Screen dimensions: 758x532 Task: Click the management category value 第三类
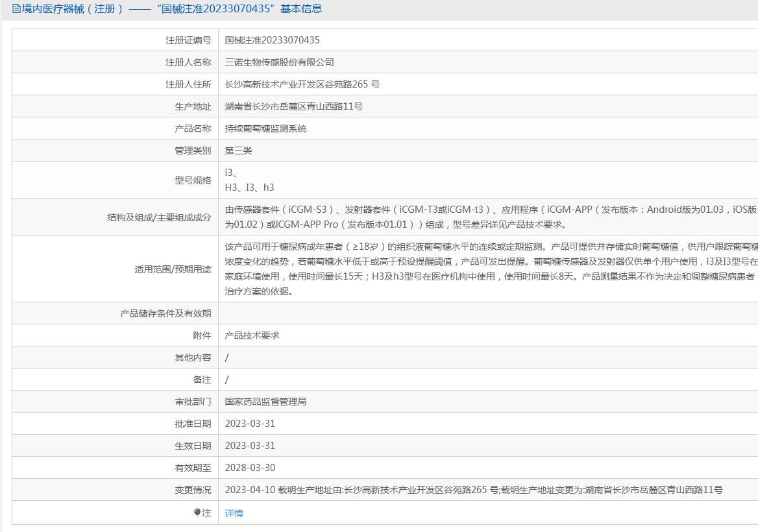coord(238,151)
